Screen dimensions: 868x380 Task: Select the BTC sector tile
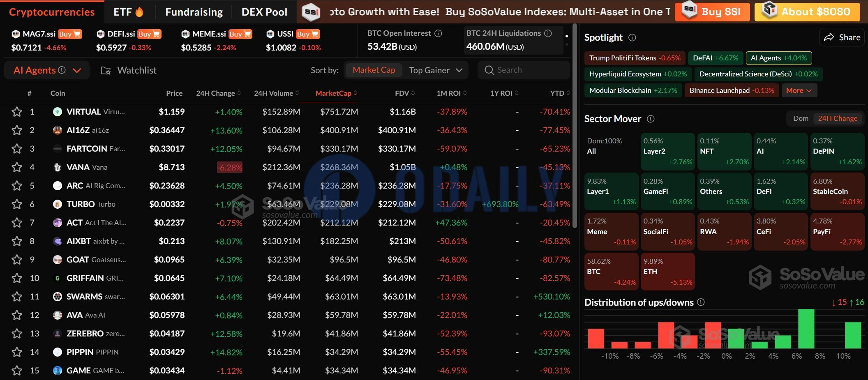tap(611, 271)
